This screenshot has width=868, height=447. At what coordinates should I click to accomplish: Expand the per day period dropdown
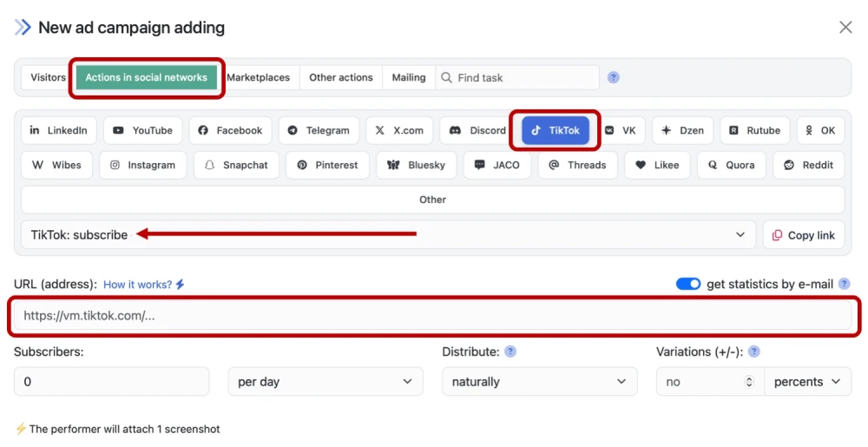(x=325, y=382)
